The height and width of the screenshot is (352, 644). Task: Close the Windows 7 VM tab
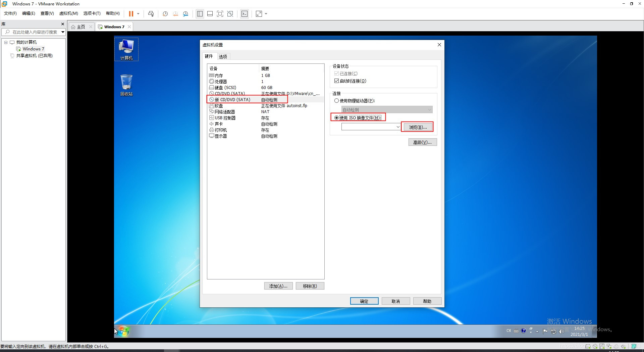(129, 27)
